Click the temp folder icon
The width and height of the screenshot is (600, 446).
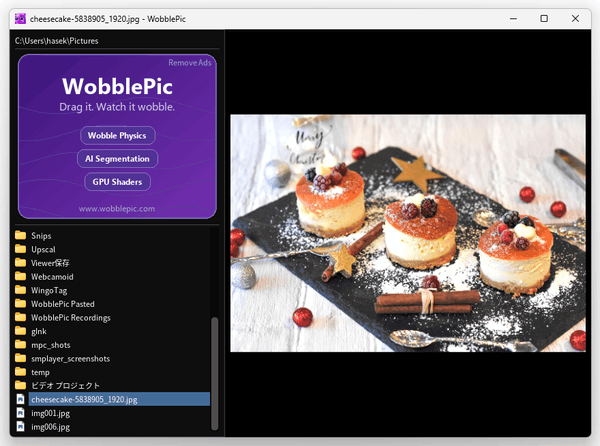pos(20,372)
